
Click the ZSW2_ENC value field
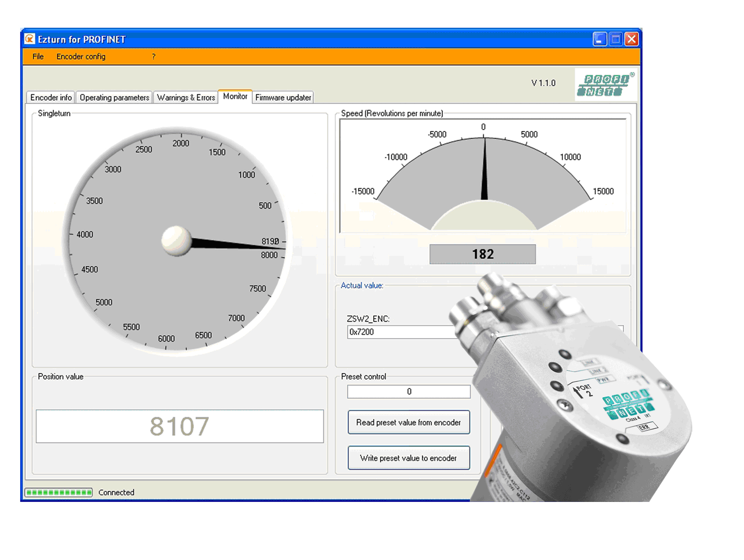pos(402,332)
